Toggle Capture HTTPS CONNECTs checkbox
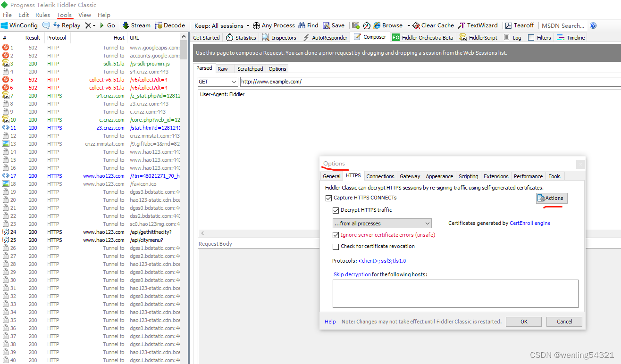 (x=329, y=198)
